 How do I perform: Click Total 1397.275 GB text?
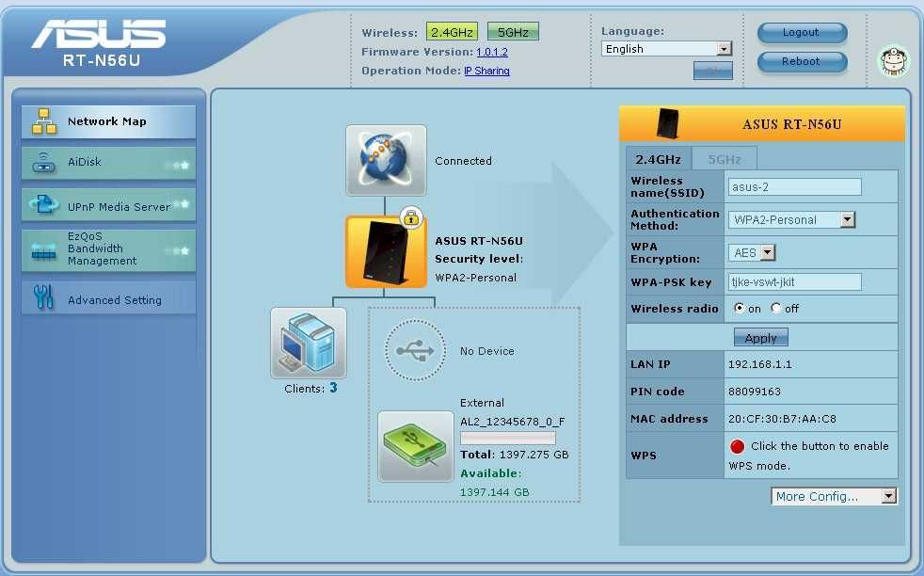point(515,455)
